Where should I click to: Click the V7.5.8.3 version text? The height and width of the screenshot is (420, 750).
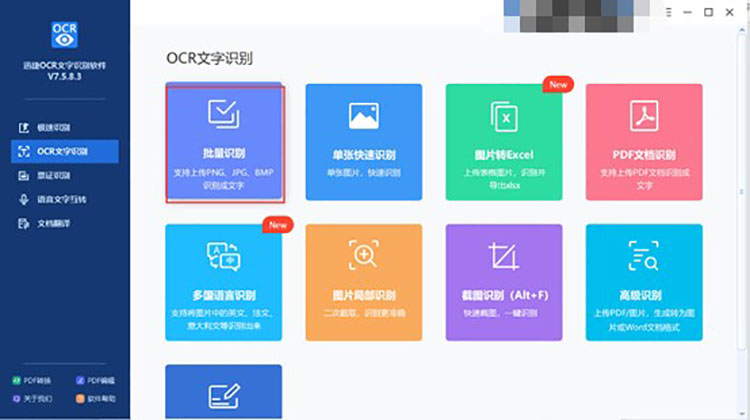65,76
